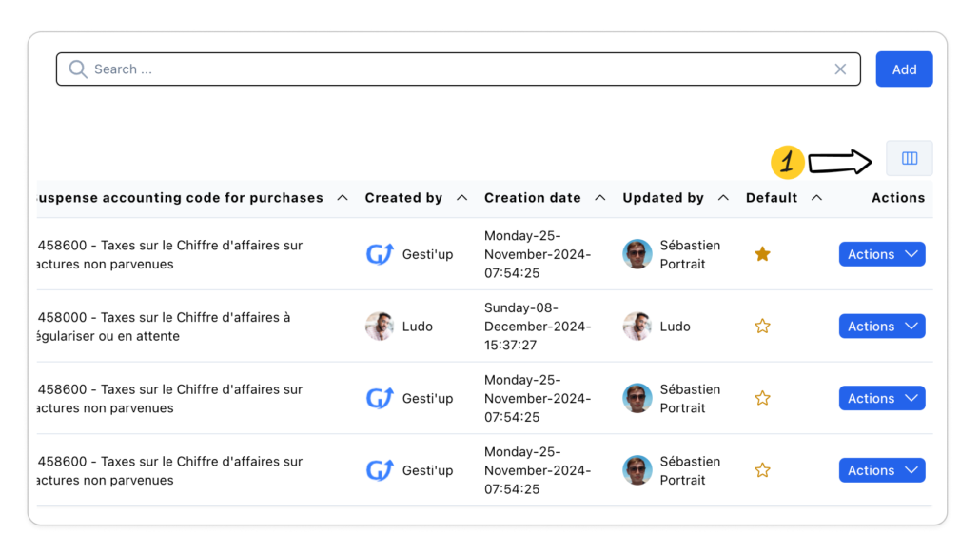Viewport: 980px width, 555px height.
Task: Click the Gesti'up logo in first row
Action: pos(380,254)
